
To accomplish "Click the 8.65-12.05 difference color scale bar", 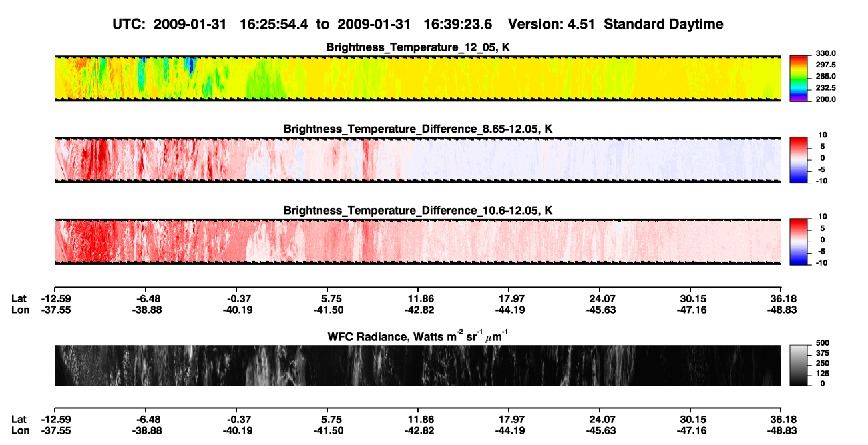I will click(x=799, y=159).
